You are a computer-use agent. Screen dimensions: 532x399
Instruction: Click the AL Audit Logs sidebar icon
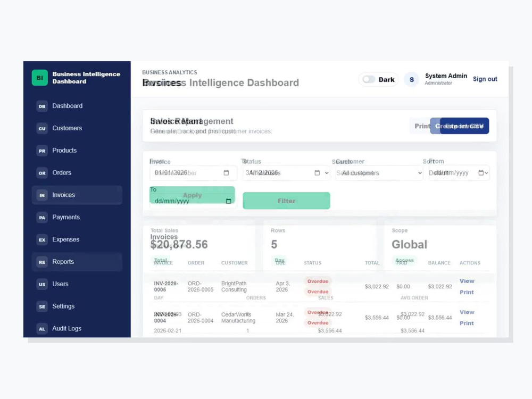41,329
